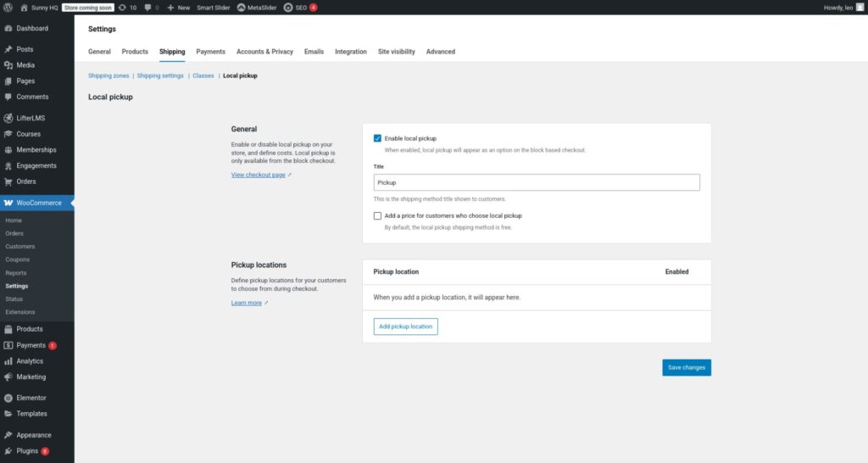Check Add a price for local pickup
Viewport: 868px width, 463px height.
pos(377,216)
